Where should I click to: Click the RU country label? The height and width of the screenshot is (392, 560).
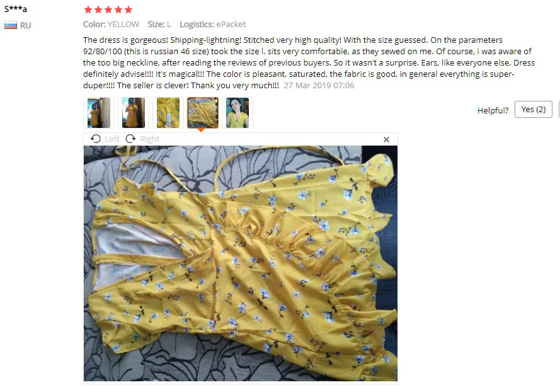point(25,26)
